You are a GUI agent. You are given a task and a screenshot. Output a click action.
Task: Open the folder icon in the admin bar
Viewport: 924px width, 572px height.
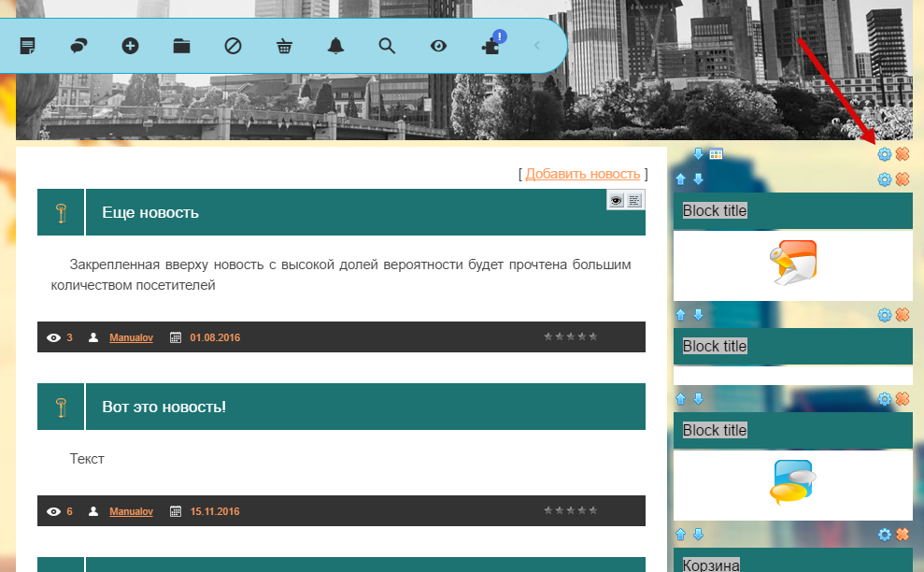click(181, 46)
